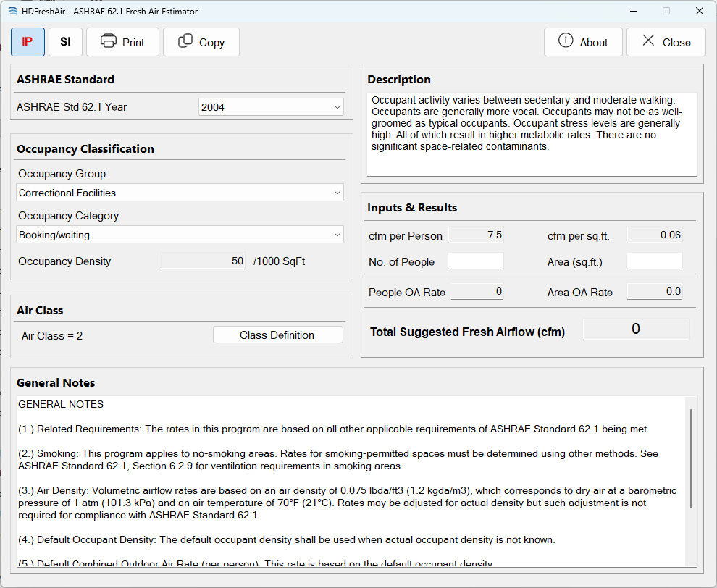Click the "ASHRAE Std 62.1 Year" label

coord(72,107)
